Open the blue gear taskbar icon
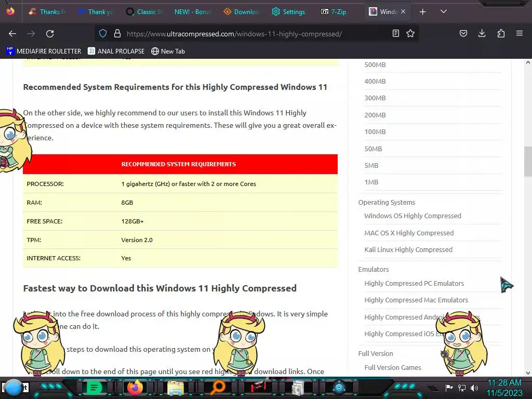 tap(339, 388)
